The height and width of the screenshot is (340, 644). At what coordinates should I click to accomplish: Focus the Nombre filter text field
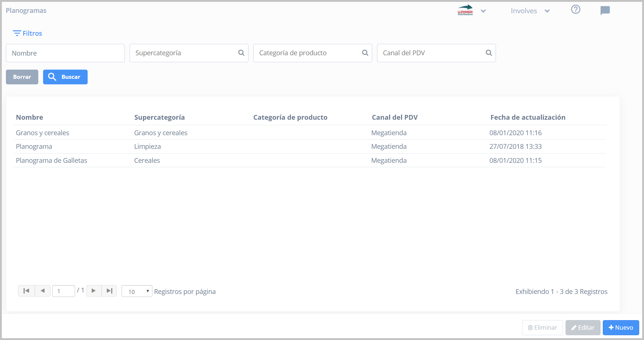point(65,53)
